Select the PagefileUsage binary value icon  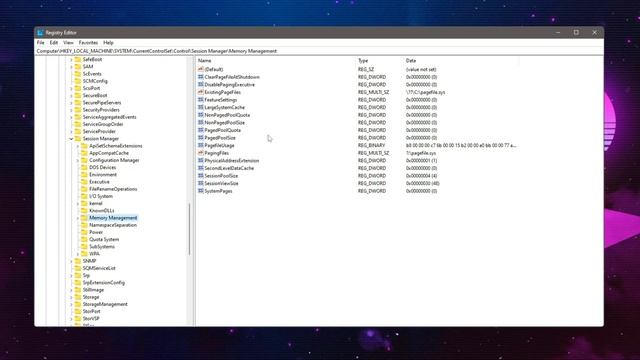[200, 145]
